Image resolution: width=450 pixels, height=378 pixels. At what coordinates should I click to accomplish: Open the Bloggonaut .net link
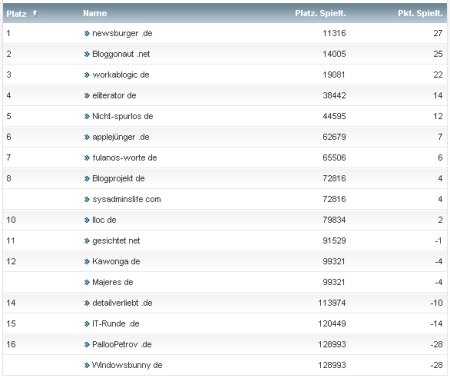pos(121,54)
